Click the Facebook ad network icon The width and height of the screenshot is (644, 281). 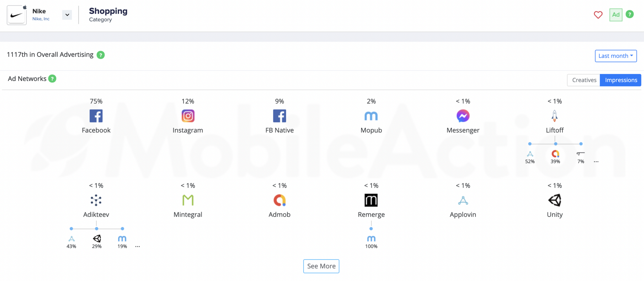pos(96,116)
